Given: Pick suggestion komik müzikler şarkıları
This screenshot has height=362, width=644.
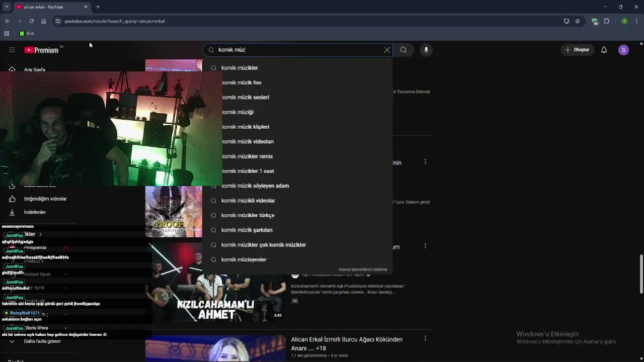Looking at the screenshot, I should 297,230.
